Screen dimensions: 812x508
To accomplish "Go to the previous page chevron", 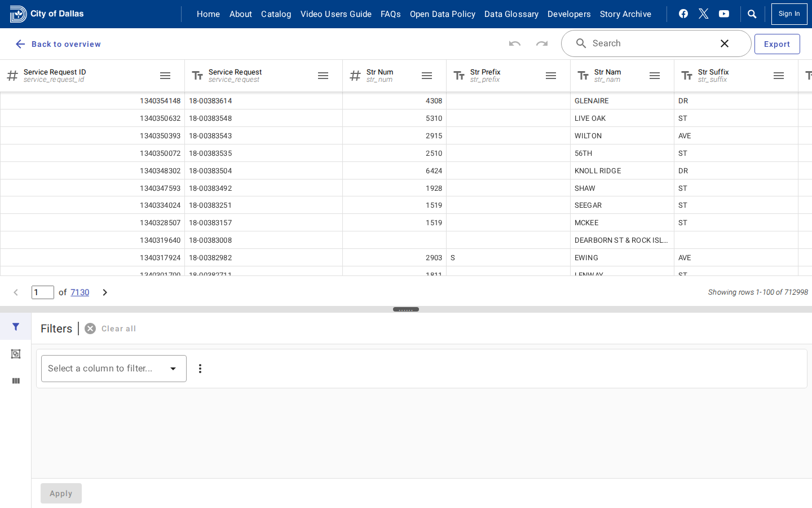I will tap(16, 292).
